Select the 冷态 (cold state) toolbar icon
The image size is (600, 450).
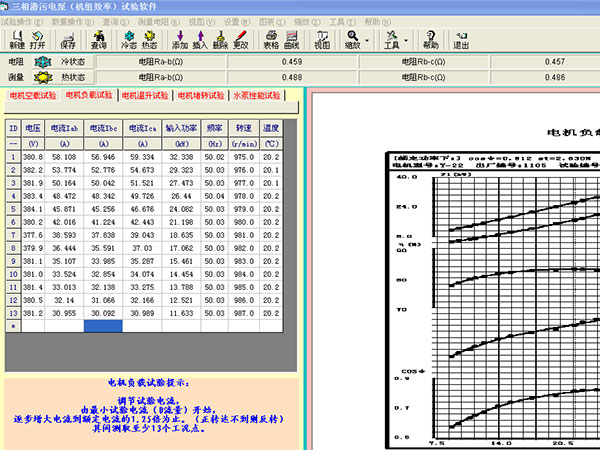[x=128, y=39]
